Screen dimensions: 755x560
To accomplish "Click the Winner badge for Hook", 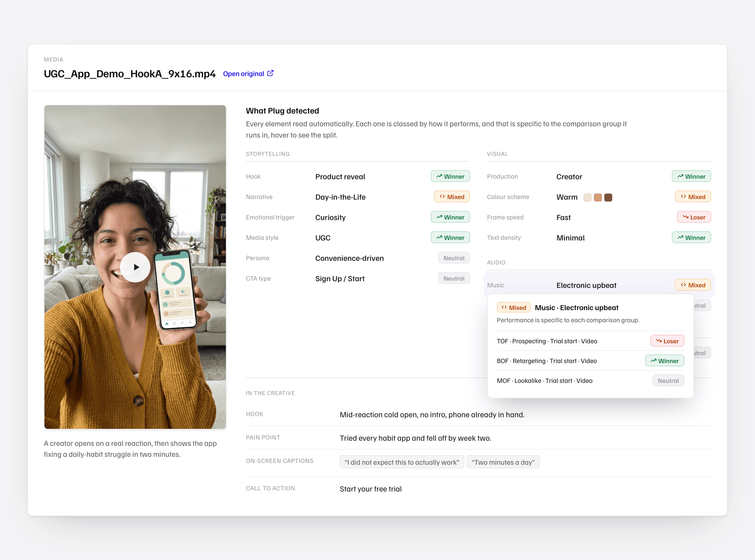I will (x=450, y=176).
